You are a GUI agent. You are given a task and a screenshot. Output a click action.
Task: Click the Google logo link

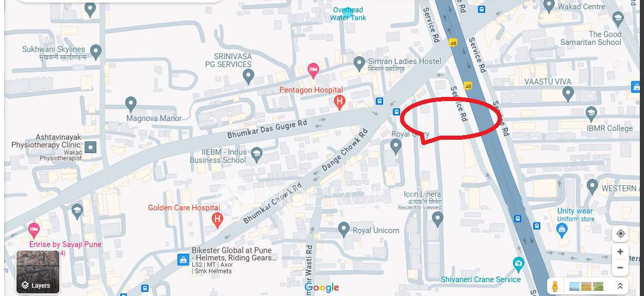322,287
